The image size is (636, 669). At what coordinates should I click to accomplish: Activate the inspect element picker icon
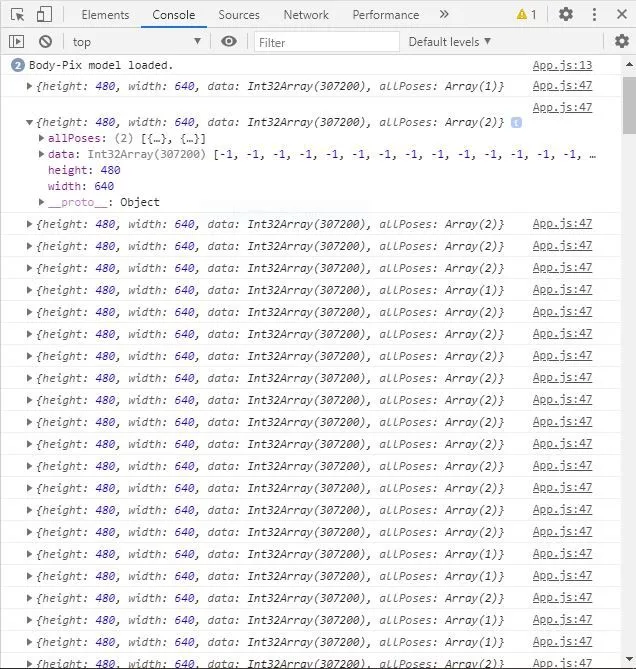click(17, 15)
